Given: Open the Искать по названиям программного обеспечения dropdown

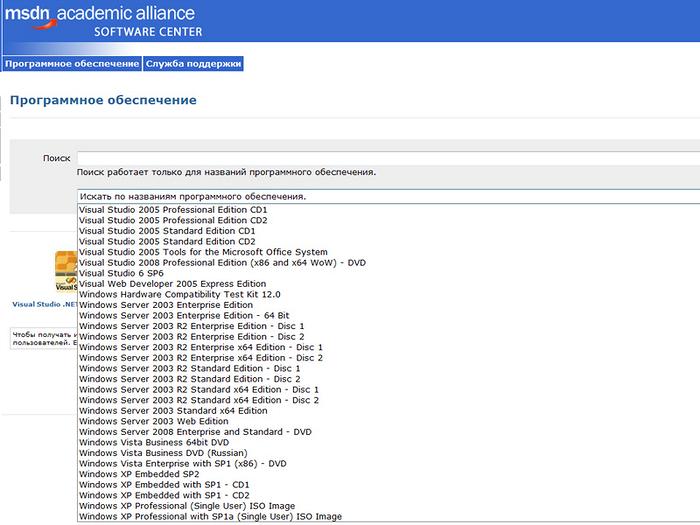Looking at the screenshot, I should coord(388,196).
